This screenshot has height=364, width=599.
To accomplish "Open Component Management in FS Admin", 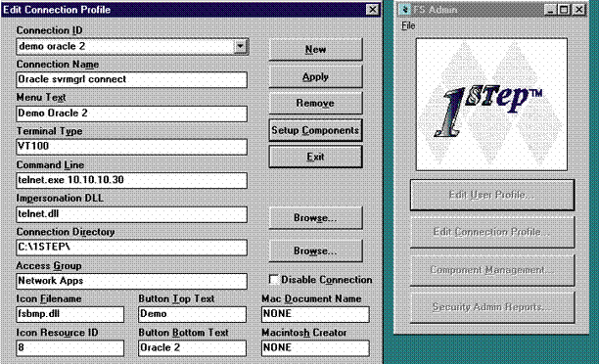I will point(492,270).
